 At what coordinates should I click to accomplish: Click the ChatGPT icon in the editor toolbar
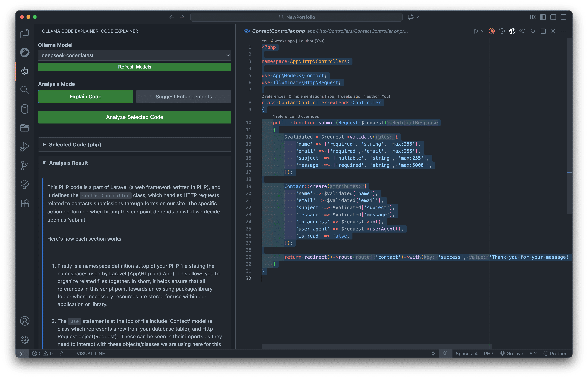click(512, 31)
